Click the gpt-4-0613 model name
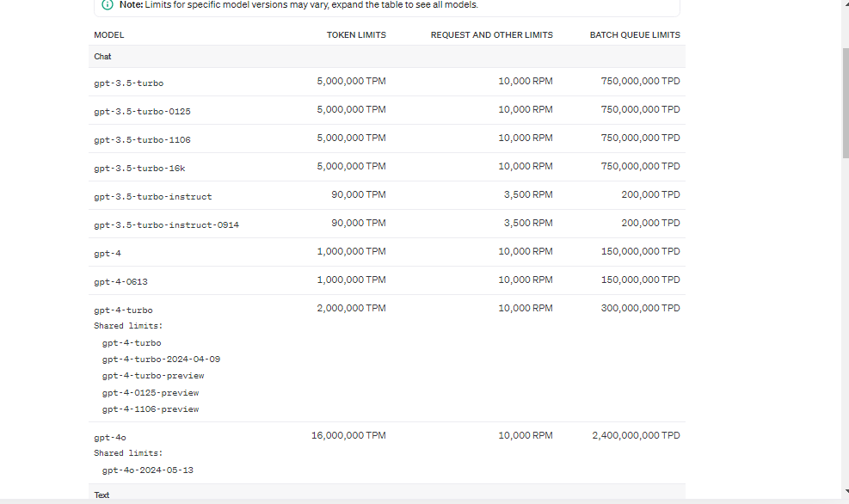 [x=121, y=282]
